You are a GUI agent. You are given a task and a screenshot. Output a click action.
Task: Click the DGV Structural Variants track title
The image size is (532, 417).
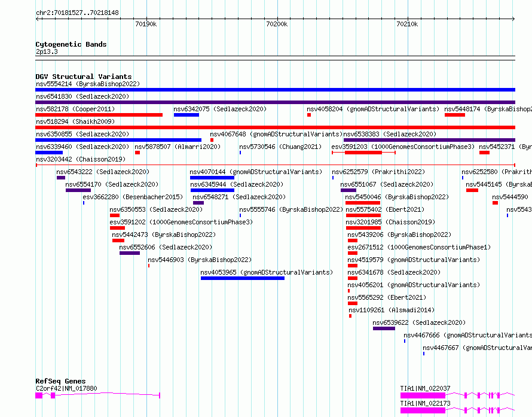(84, 77)
